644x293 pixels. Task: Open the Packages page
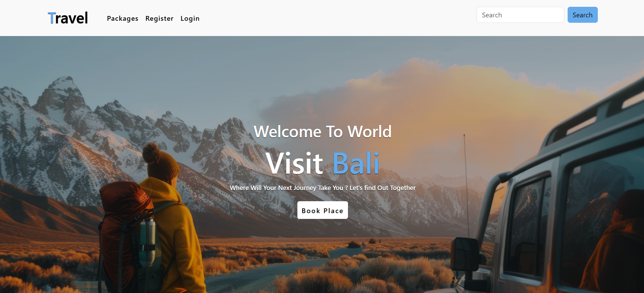click(x=123, y=18)
